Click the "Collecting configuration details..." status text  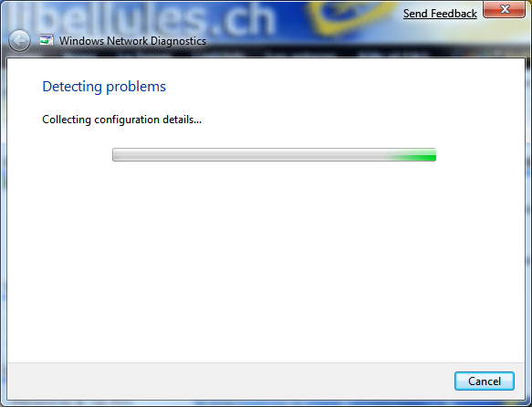[x=121, y=120]
